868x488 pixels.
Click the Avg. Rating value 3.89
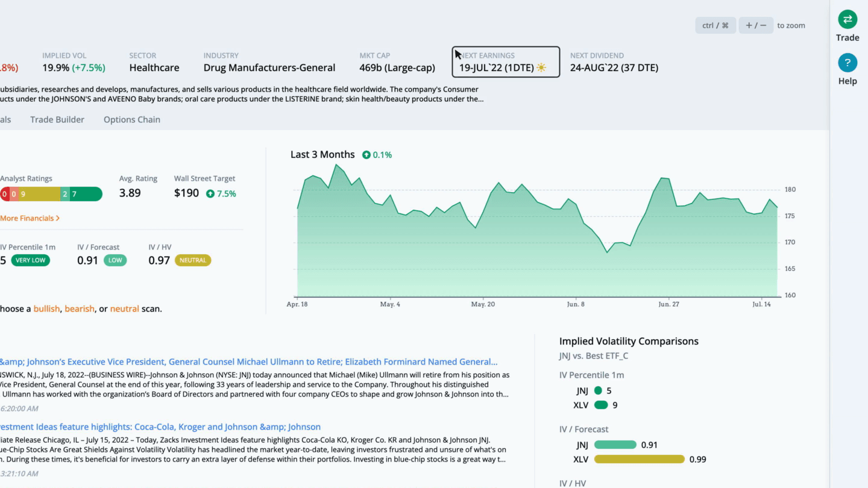pos(130,193)
